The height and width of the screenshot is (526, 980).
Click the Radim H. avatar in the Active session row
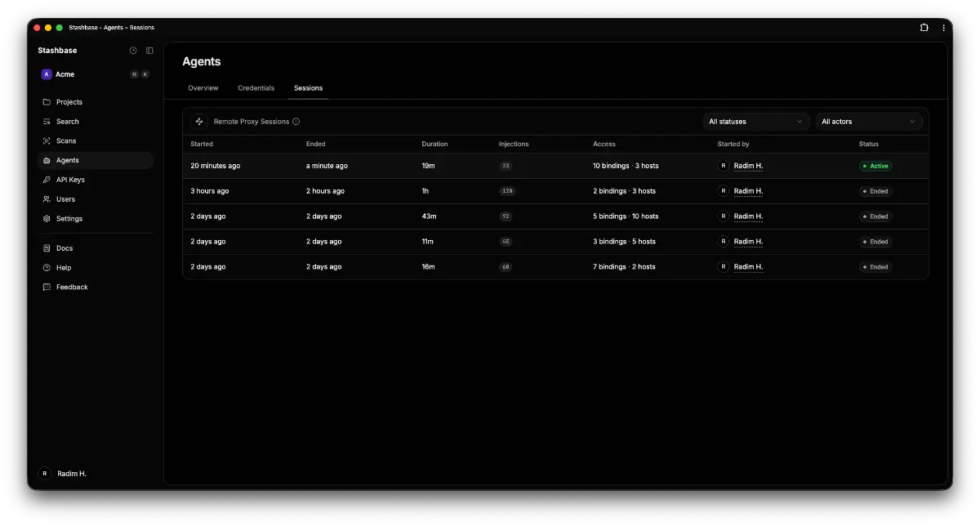[723, 166]
